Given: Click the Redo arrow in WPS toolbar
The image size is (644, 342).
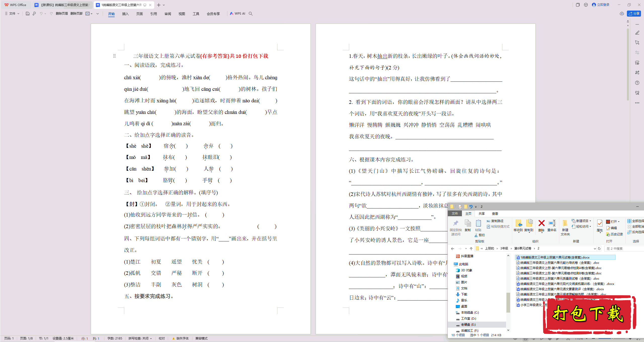Looking at the screenshot, I should 51,14.
